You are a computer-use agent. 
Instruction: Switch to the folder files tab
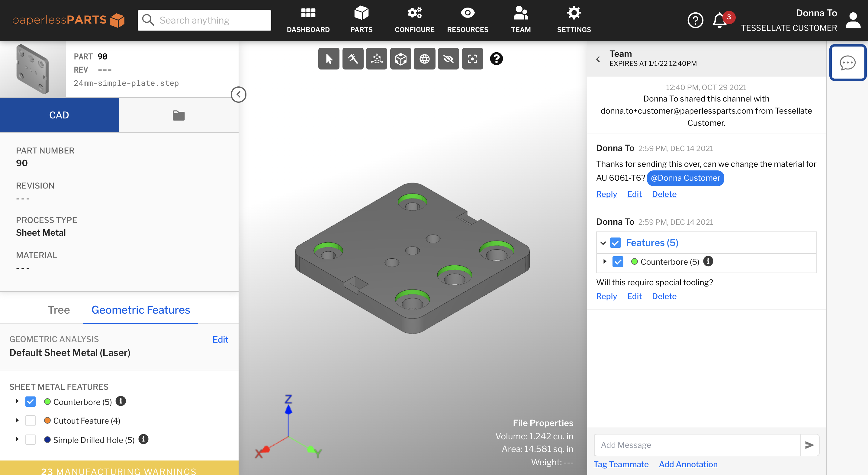click(178, 115)
